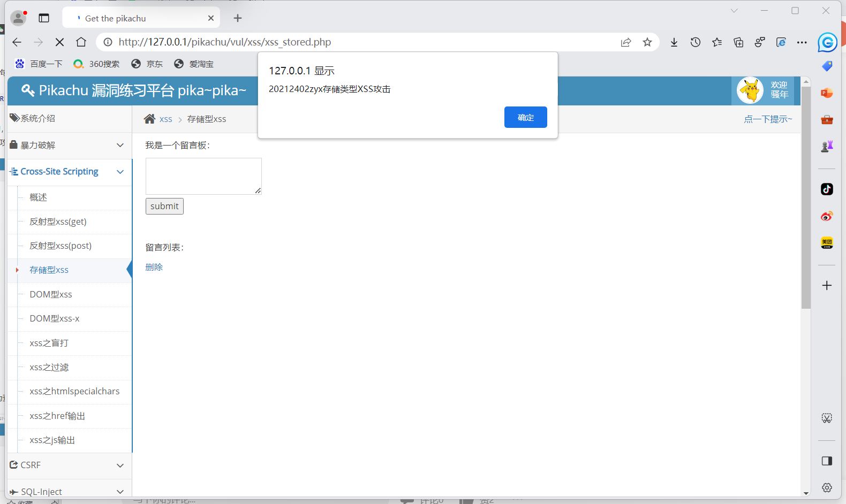The image size is (846, 504).
Task: Select the 'Get the pikachu' tab
Action: click(x=141, y=18)
